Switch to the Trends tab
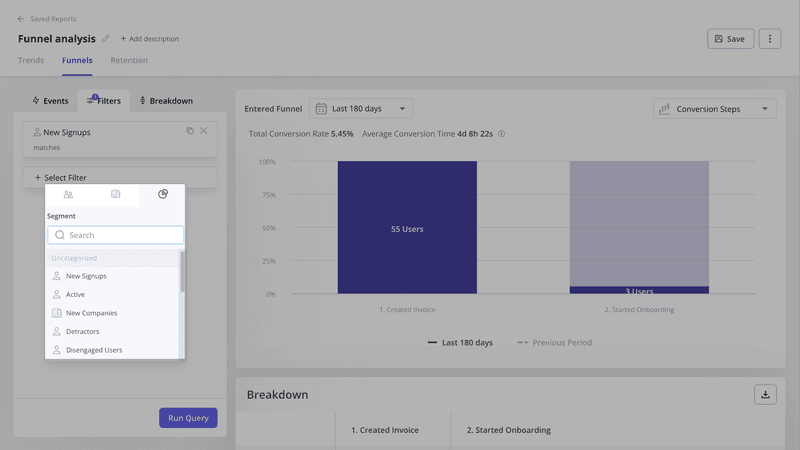The width and height of the screenshot is (800, 450). point(31,61)
